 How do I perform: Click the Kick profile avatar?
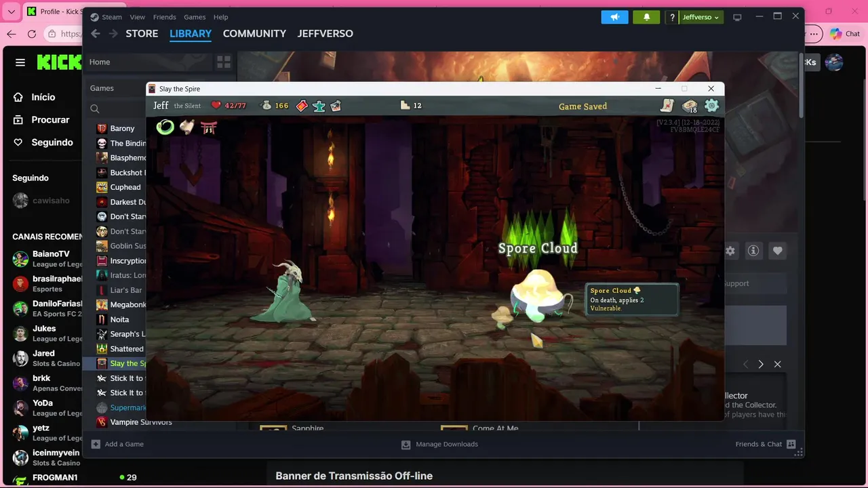pos(834,62)
